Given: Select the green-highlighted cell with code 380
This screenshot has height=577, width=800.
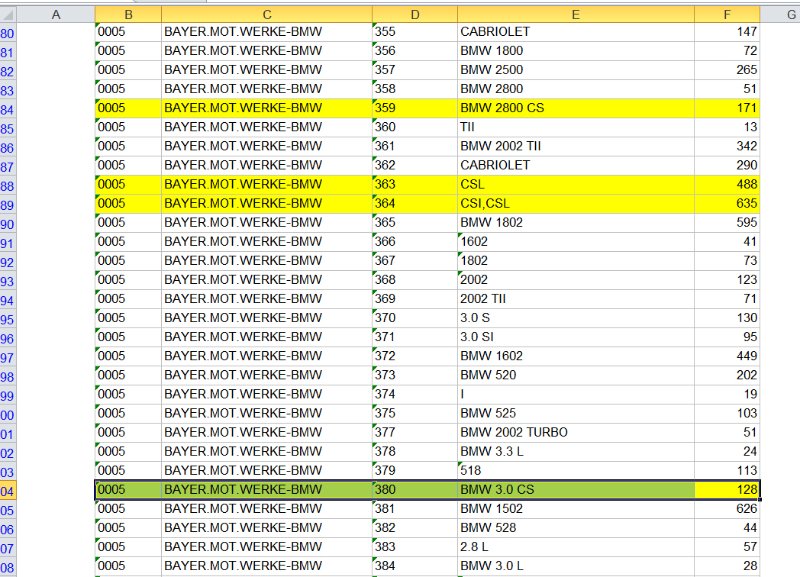Looking at the screenshot, I should pyautogui.click(x=414, y=490).
